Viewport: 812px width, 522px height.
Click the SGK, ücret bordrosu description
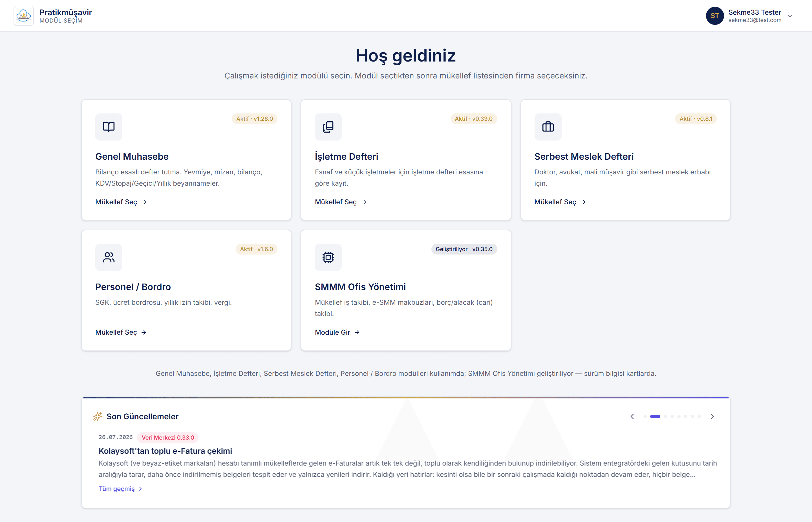tap(164, 302)
